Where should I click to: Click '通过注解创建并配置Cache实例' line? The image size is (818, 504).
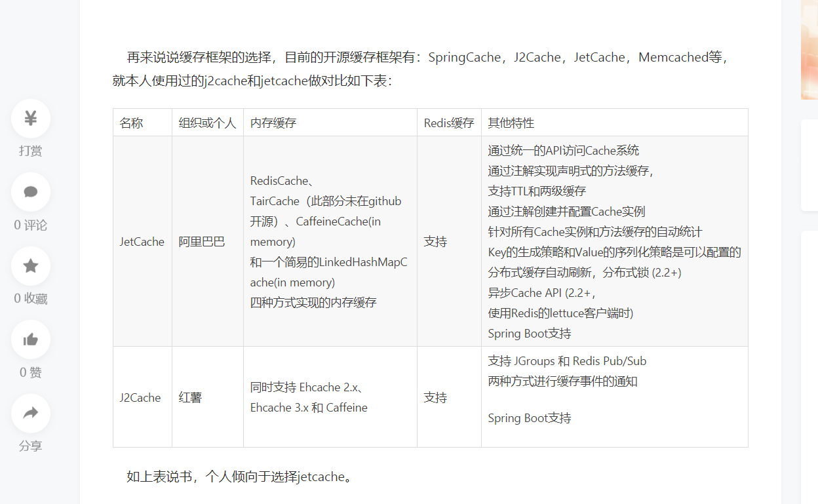click(x=567, y=212)
